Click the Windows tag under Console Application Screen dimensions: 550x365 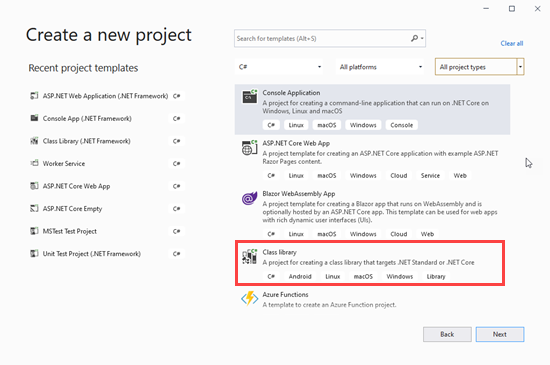coord(363,125)
